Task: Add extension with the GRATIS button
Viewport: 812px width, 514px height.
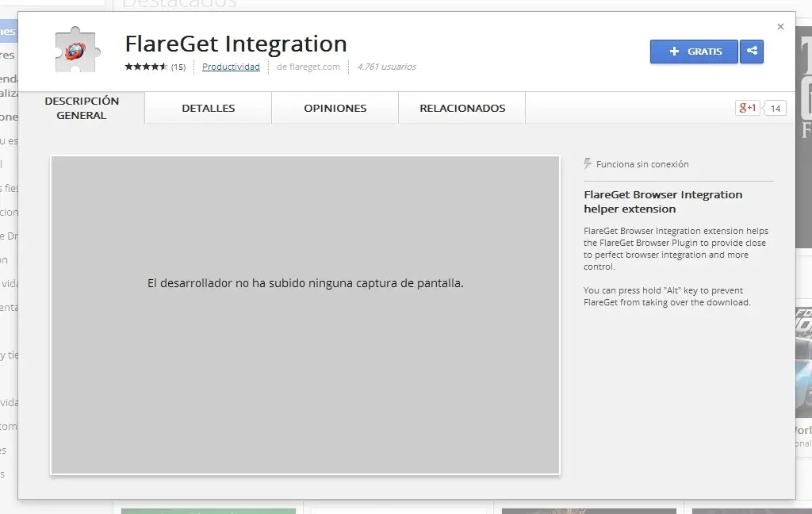Action: pos(694,52)
